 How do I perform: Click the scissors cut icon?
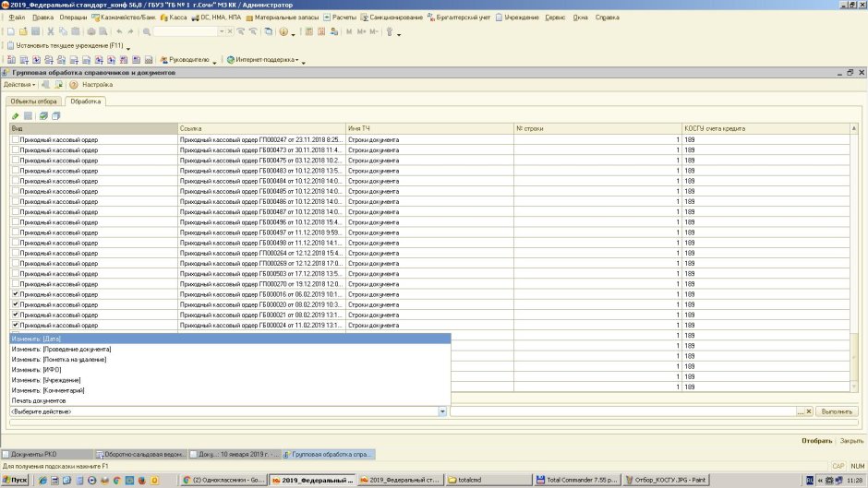pos(51,31)
